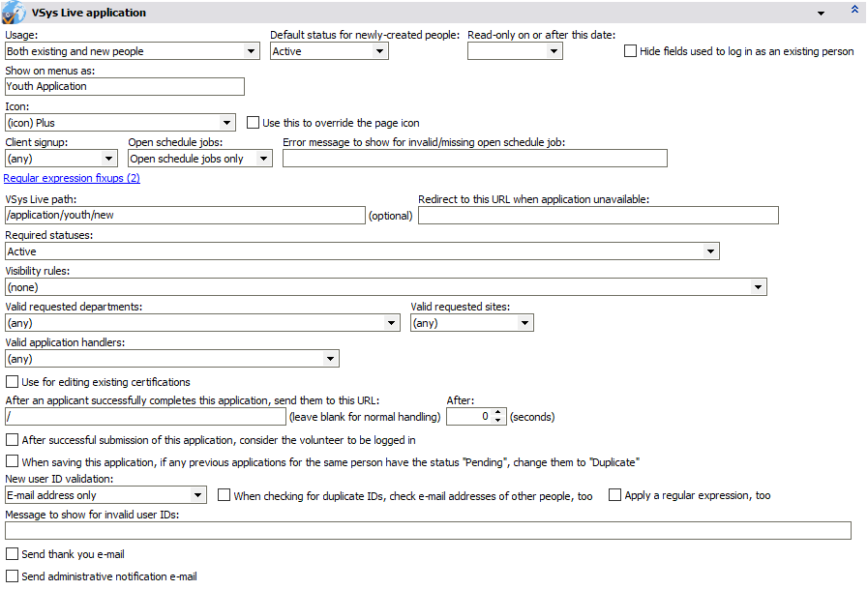Check "Use this to override the page icon"
The height and width of the screenshot is (590, 868).
[254, 122]
